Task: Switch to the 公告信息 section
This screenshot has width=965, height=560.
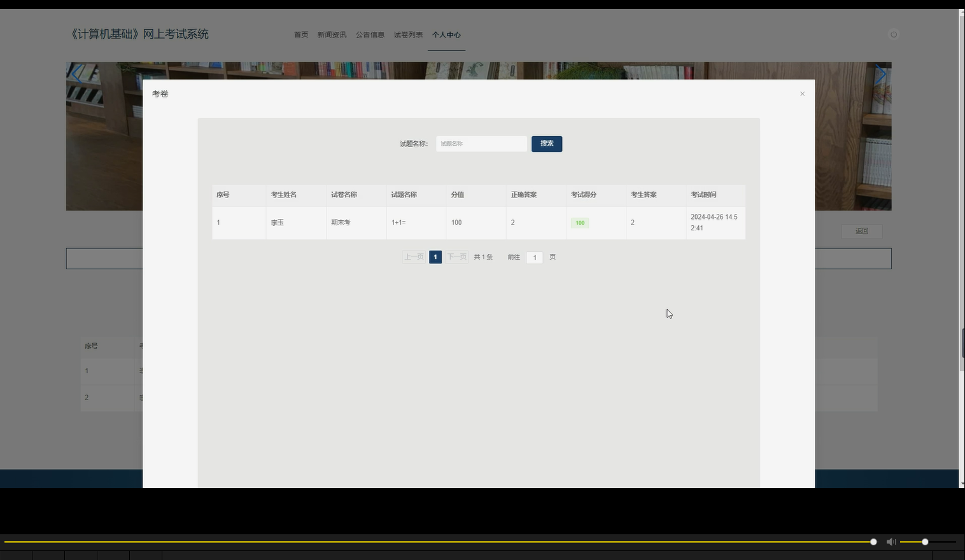Action: pyautogui.click(x=370, y=34)
